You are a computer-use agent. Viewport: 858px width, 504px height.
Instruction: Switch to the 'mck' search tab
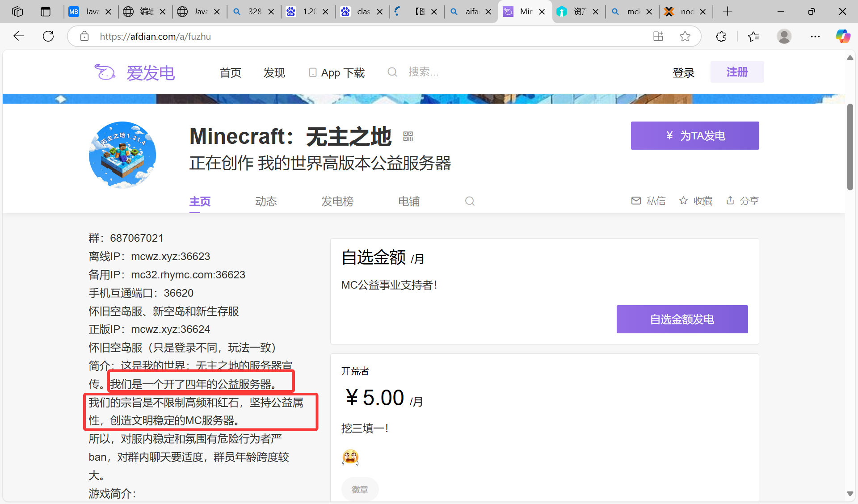click(632, 12)
